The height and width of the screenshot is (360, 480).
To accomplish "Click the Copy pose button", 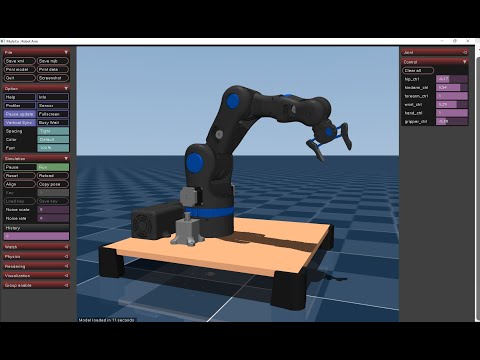I will [53, 184].
